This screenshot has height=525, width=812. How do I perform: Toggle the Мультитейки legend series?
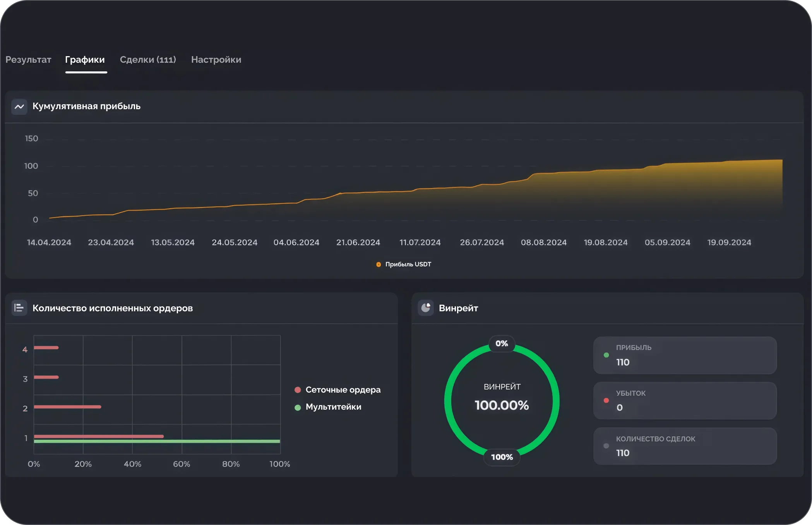333,407
